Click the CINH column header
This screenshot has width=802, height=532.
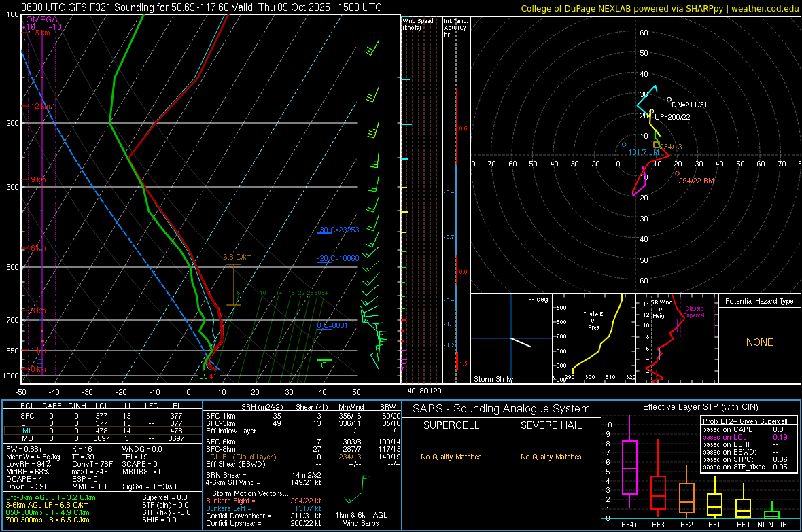[x=77, y=406]
